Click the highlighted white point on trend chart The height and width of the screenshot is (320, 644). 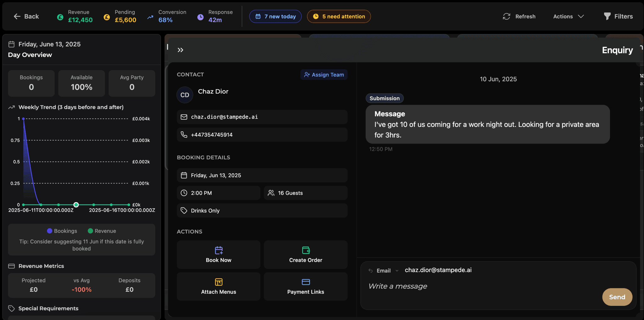(x=76, y=205)
